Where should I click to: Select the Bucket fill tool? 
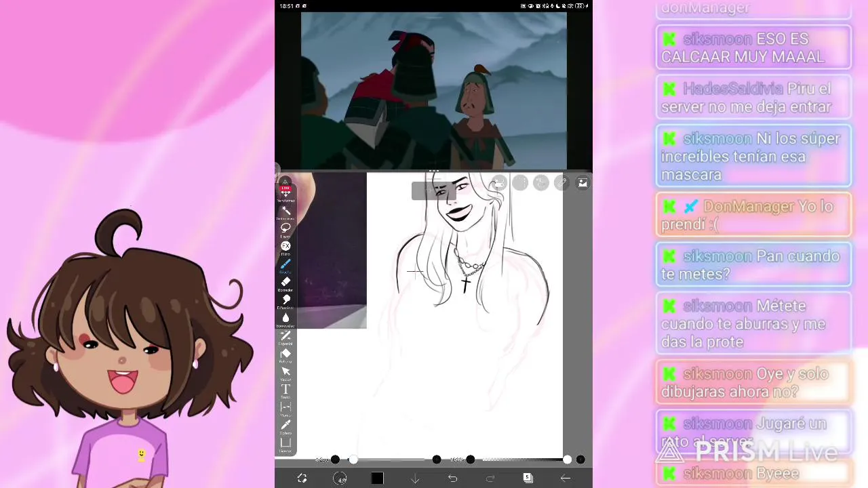coord(285,354)
